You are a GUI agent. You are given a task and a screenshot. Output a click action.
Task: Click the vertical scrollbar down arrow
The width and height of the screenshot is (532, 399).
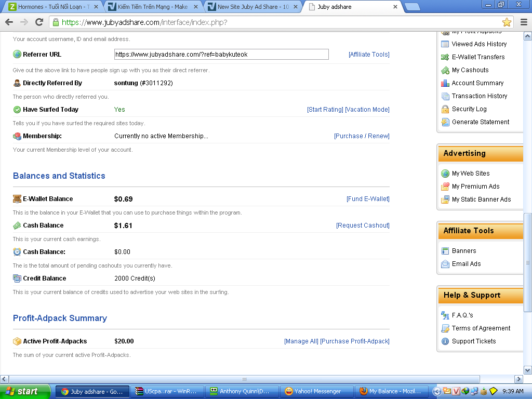click(528, 370)
